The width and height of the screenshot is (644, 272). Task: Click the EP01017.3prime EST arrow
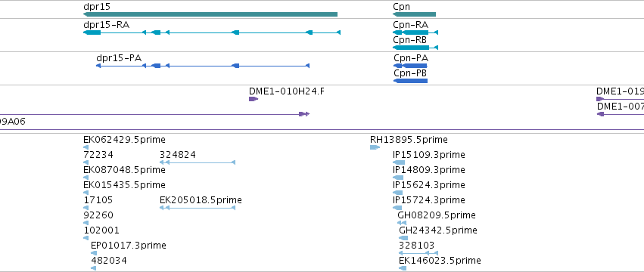click(94, 253)
